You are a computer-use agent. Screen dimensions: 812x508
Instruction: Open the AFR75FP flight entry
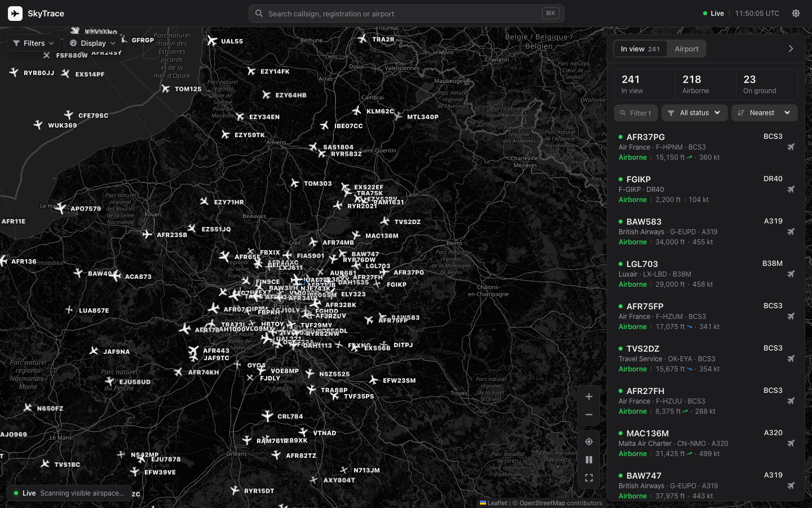click(705, 316)
